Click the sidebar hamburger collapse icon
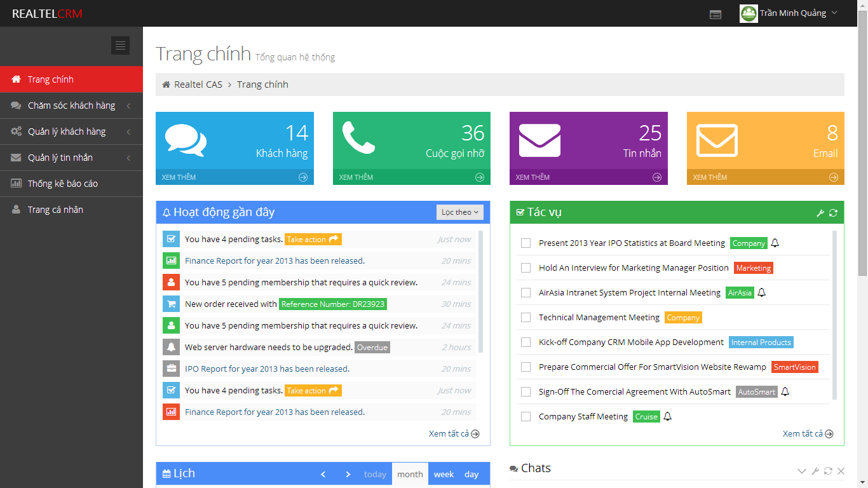The width and height of the screenshot is (868, 488). pos(120,45)
